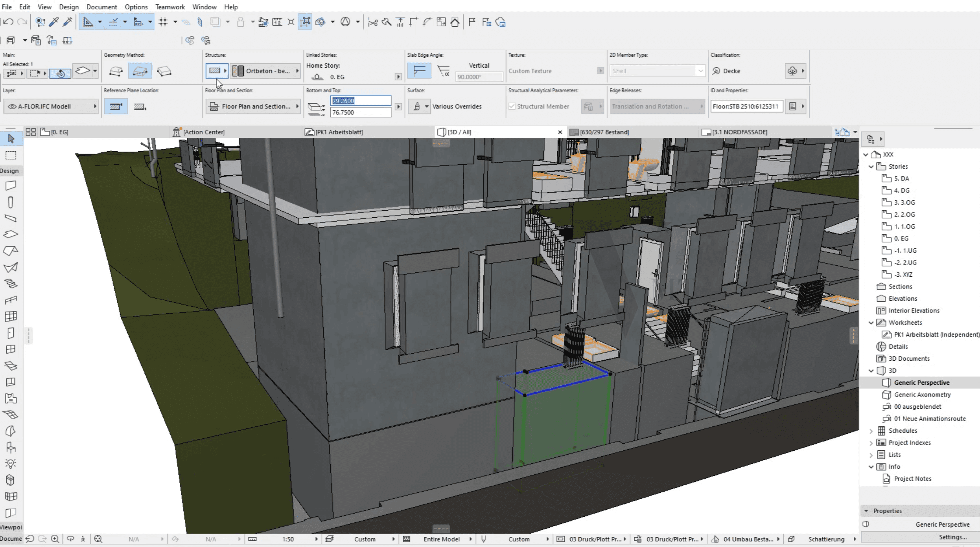Viewport: 980px width, 547px height.
Task: Open the Shell 2D member type dropdown
Action: click(657, 71)
